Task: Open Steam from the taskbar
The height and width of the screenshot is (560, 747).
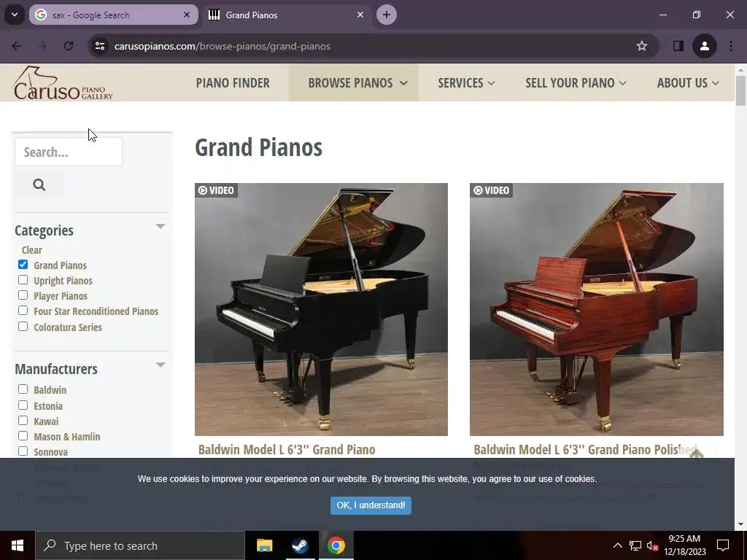Action: [300, 545]
